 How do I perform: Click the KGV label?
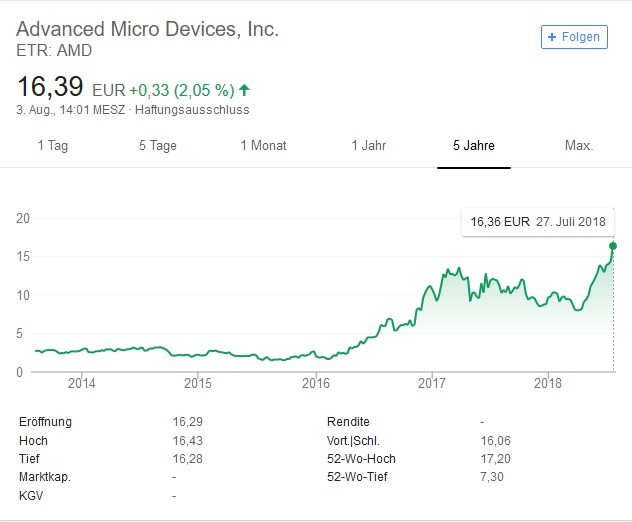pyautogui.click(x=31, y=495)
